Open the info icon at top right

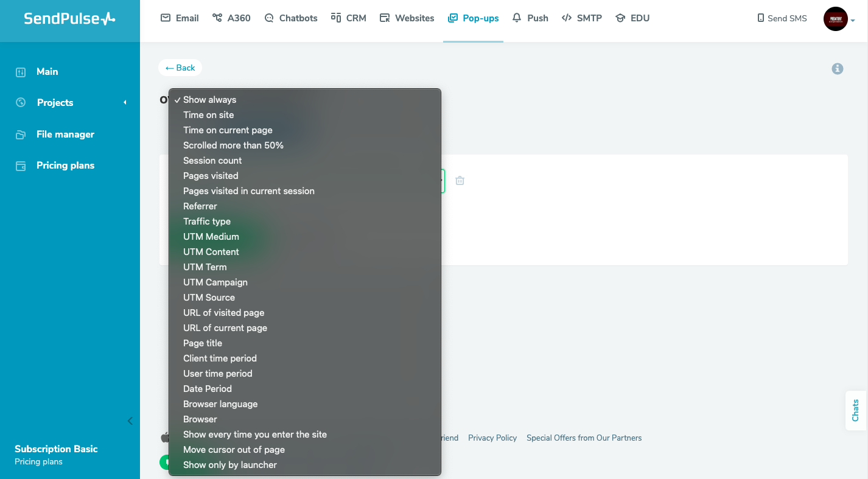(838, 69)
